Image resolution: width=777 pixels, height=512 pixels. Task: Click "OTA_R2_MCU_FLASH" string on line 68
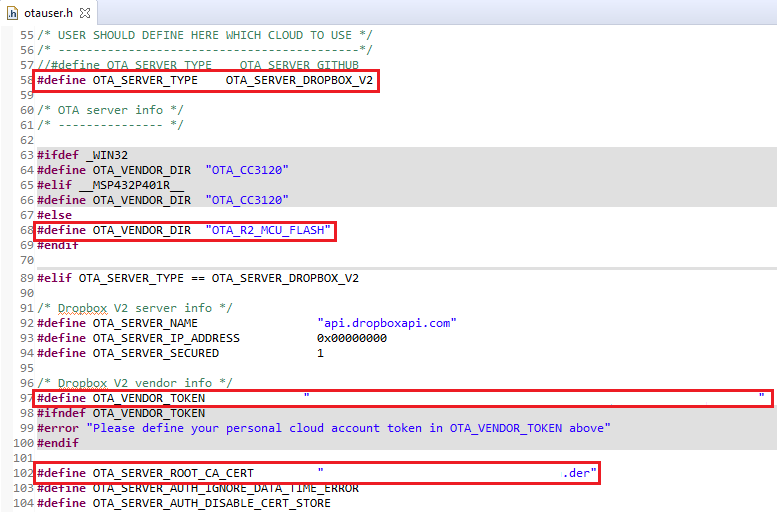(268, 230)
